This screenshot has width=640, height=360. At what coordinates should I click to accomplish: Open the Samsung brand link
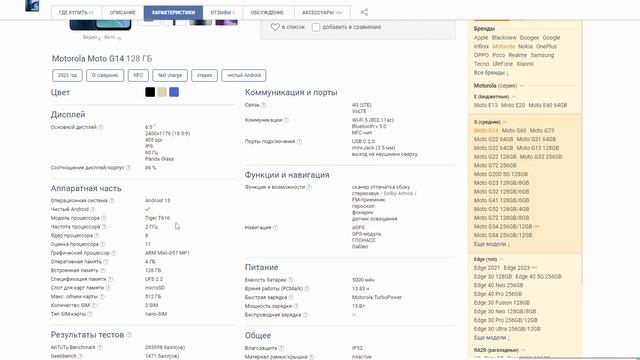(542, 55)
